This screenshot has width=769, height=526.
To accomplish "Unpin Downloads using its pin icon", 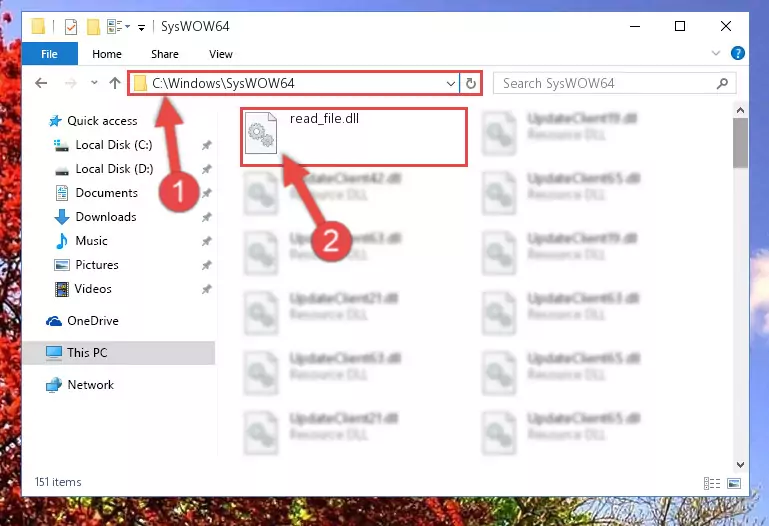I will [x=206, y=217].
